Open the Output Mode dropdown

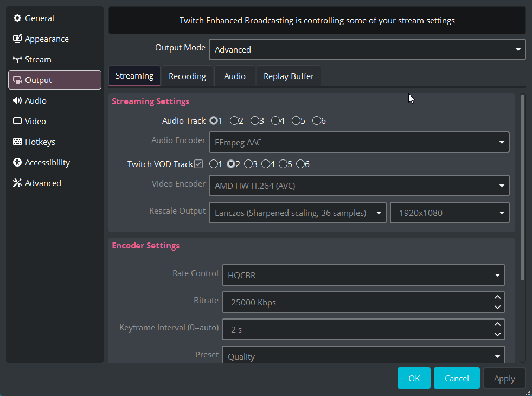tap(367, 49)
